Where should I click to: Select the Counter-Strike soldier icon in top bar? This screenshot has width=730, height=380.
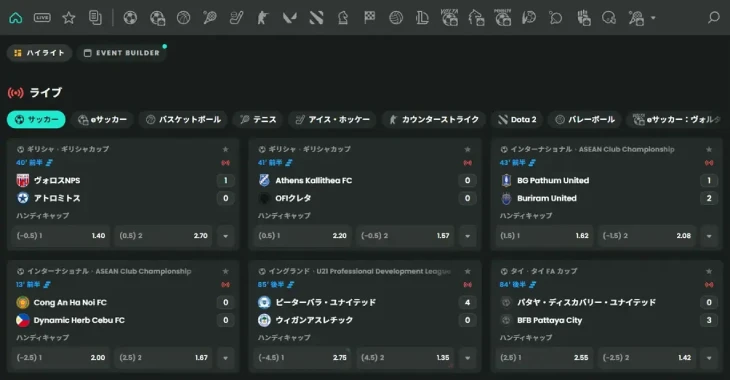[263, 18]
